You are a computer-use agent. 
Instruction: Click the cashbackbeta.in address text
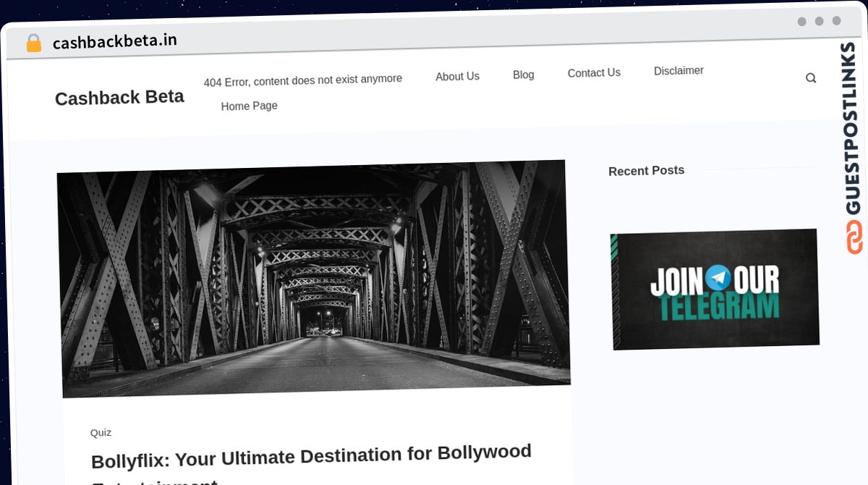click(115, 41)
